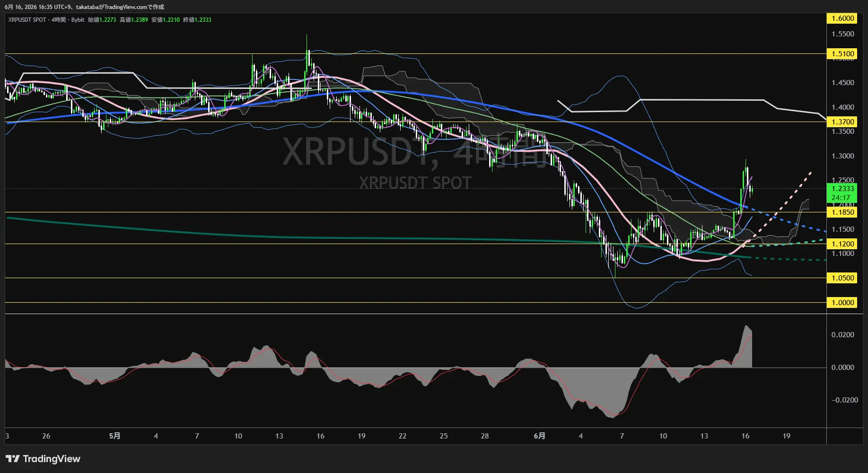This screenshot has height=473, width=868.
Task: Click the 25 date on time axis
Action: coord(444,436)
